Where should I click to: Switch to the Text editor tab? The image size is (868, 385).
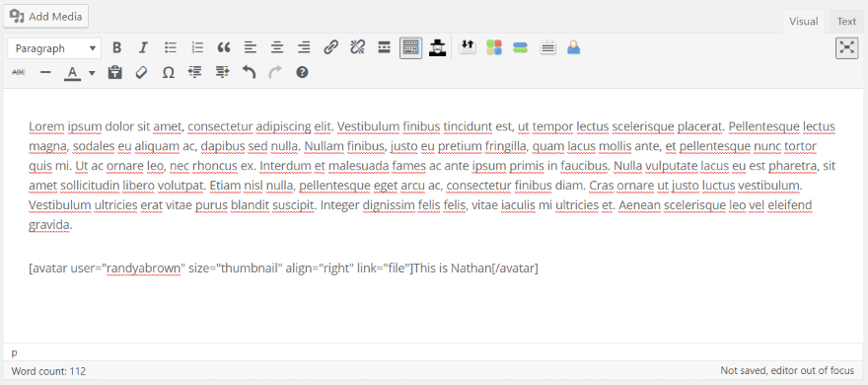click(846, 22)
